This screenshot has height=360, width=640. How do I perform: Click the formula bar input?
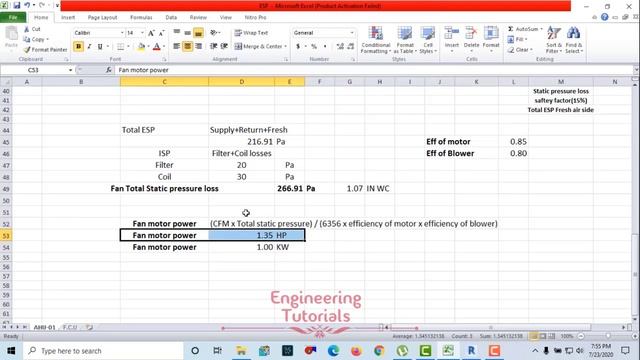373,70
